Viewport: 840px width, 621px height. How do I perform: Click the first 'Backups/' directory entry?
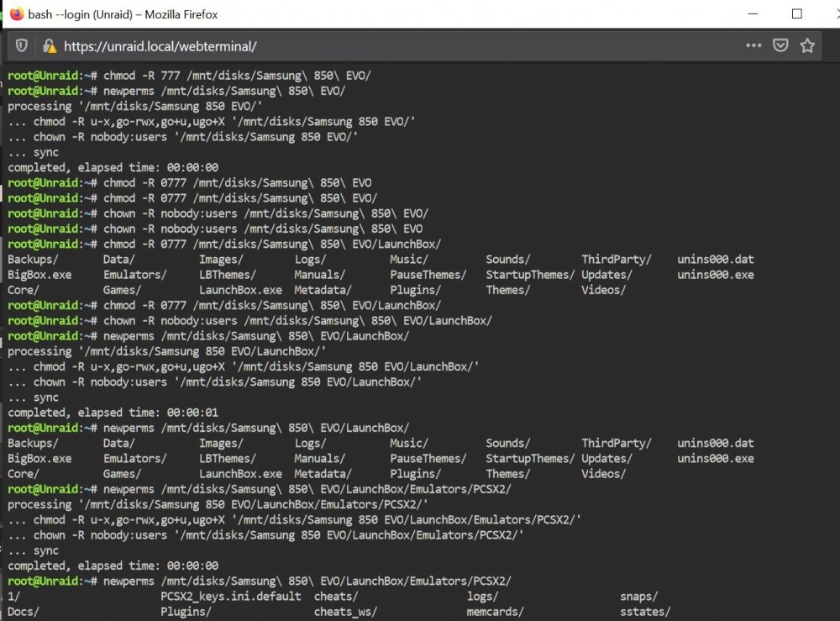pos(33,260)
